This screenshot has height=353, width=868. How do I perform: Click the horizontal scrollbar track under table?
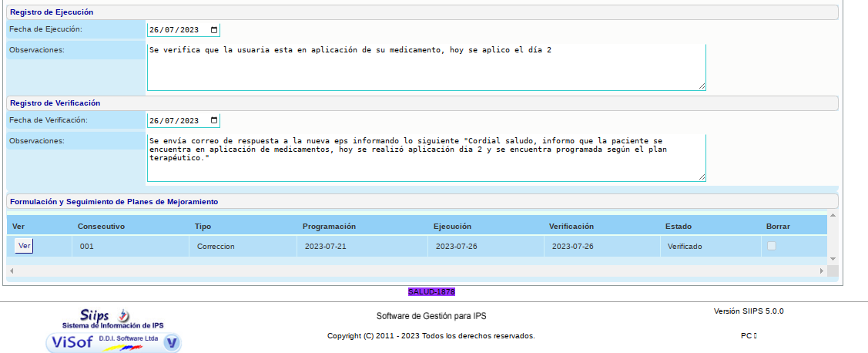(416, 271)
